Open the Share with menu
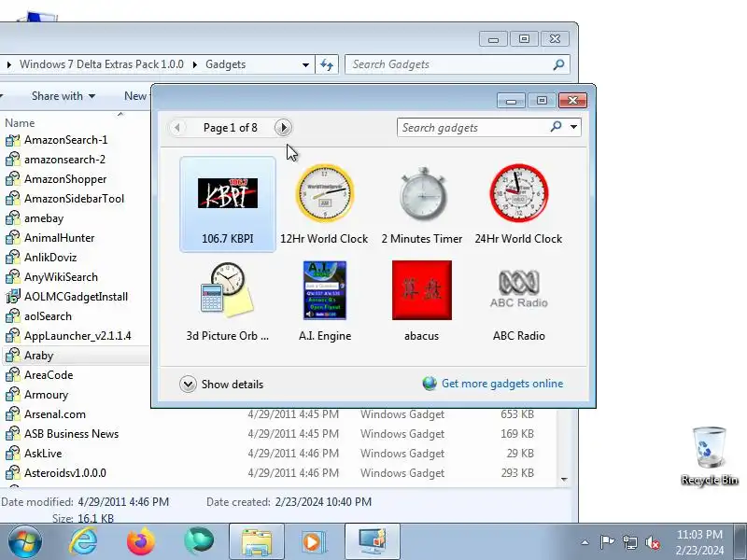The height and width of the screenshot is (560, 747). point(63,96)
